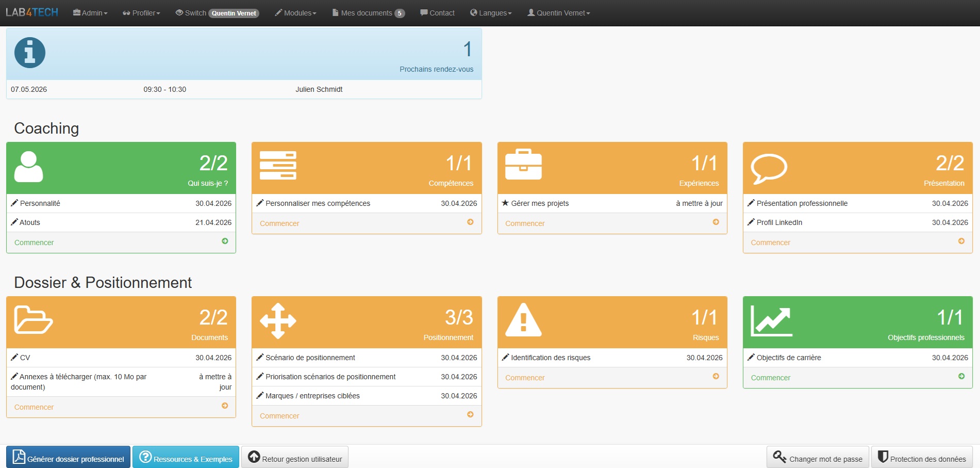Image resolution: width=980 pixels, height=468 pixels.
Task: Click the PDF icon on Générer dossier button
Action: [x=19, y=457]
